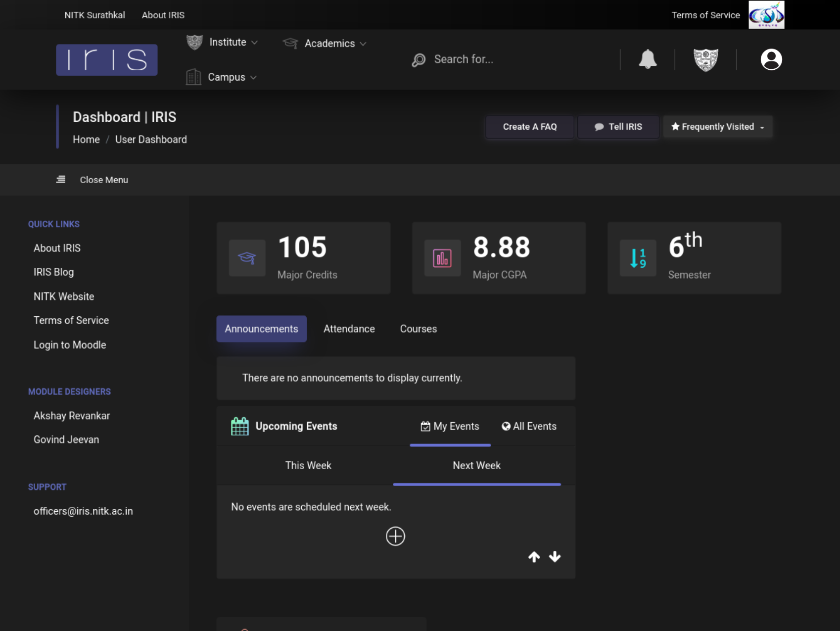Show events for This Week
Screen dimensions: 840x631
click(308, 465)
